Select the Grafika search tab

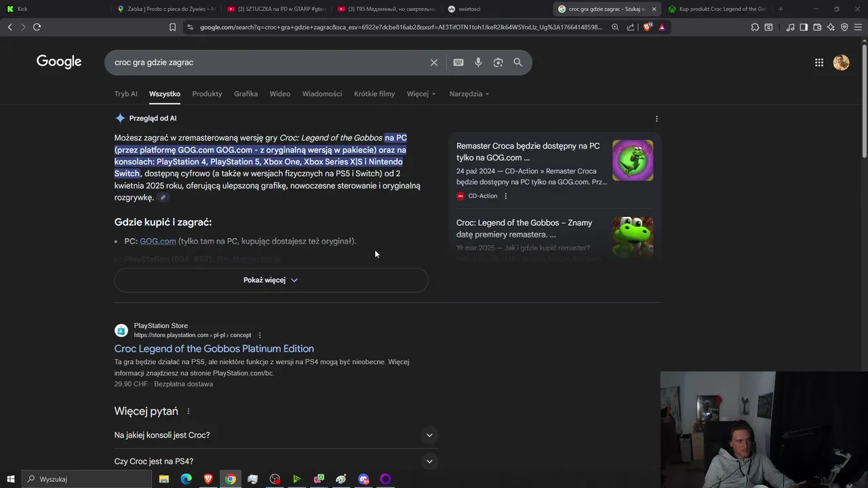pos(245,94)
